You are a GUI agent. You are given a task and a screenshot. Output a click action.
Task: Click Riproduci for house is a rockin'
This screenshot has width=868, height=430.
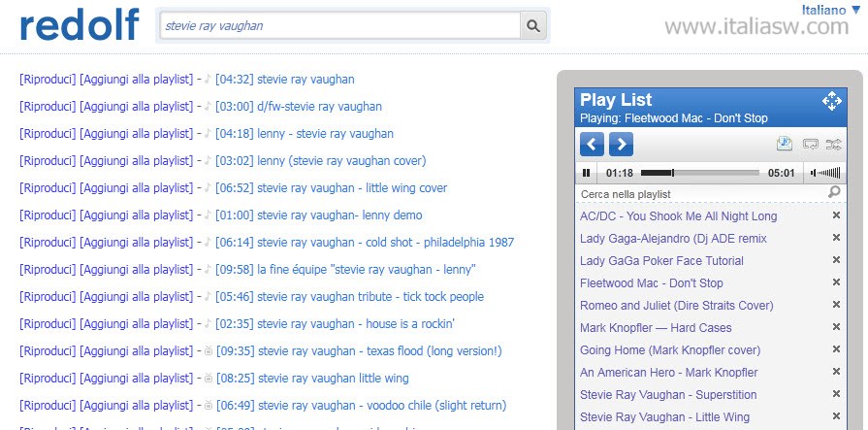click(x=48, y=323)
